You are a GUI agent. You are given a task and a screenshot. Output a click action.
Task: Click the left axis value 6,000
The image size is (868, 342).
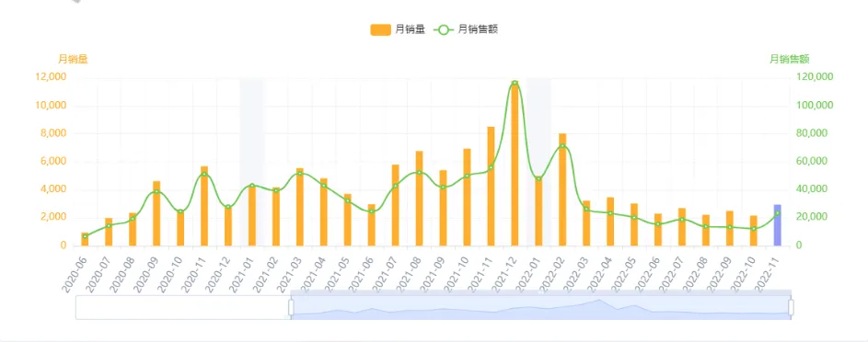tap(53, 161)
